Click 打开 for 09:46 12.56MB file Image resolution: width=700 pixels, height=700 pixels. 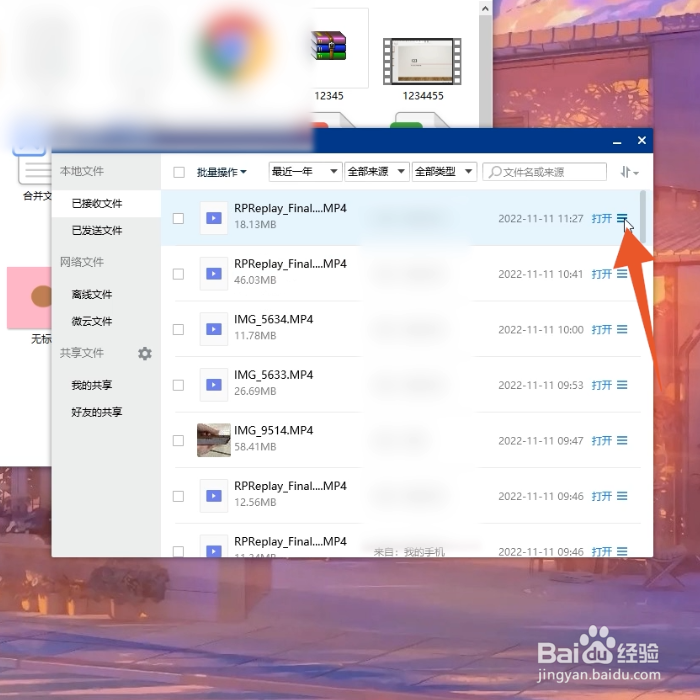tap(601, 496)
